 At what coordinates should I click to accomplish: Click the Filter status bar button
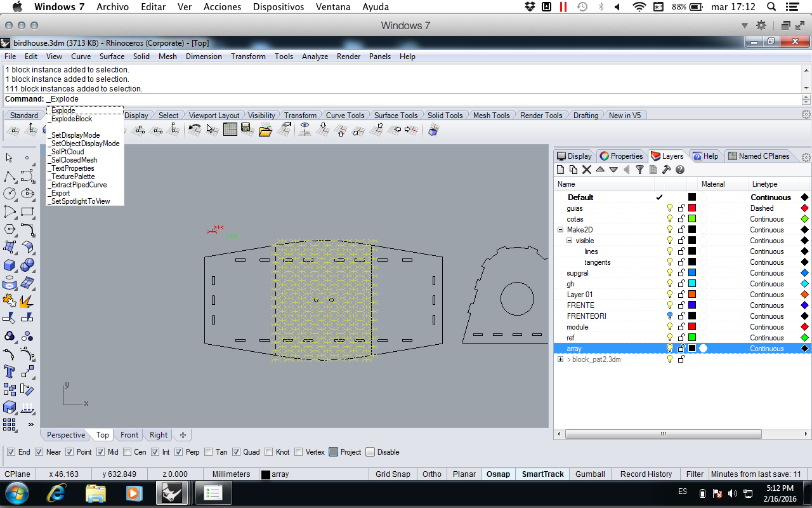(x=695, y=474)
